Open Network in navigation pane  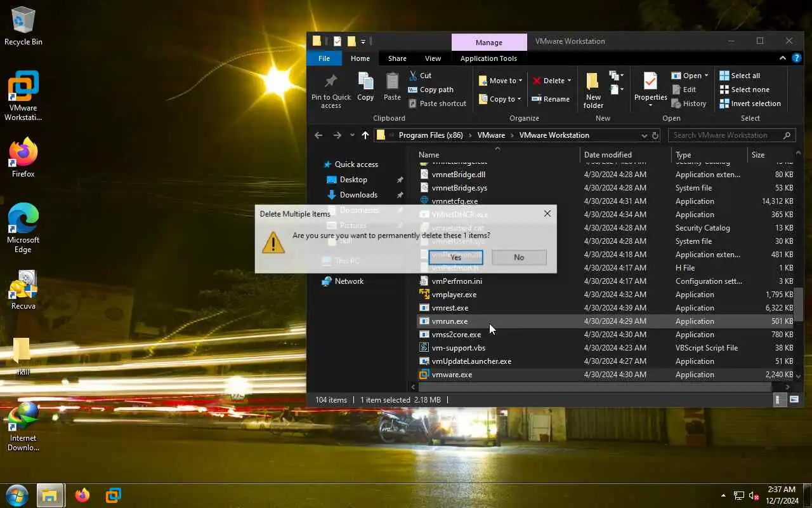[349, 281]
